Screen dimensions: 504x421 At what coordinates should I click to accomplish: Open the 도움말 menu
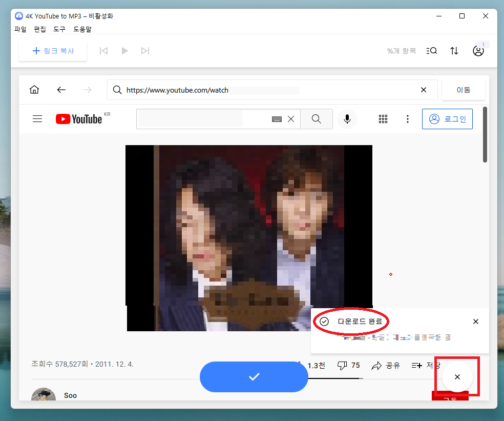pyautogui.click(x=82, y=29)
